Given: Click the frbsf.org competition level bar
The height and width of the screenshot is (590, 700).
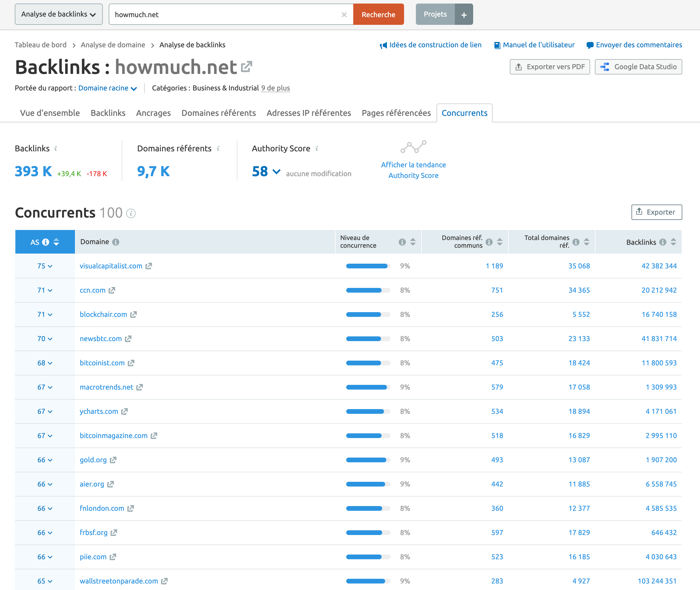Looking at the screenshot, I should click(368, 533).
